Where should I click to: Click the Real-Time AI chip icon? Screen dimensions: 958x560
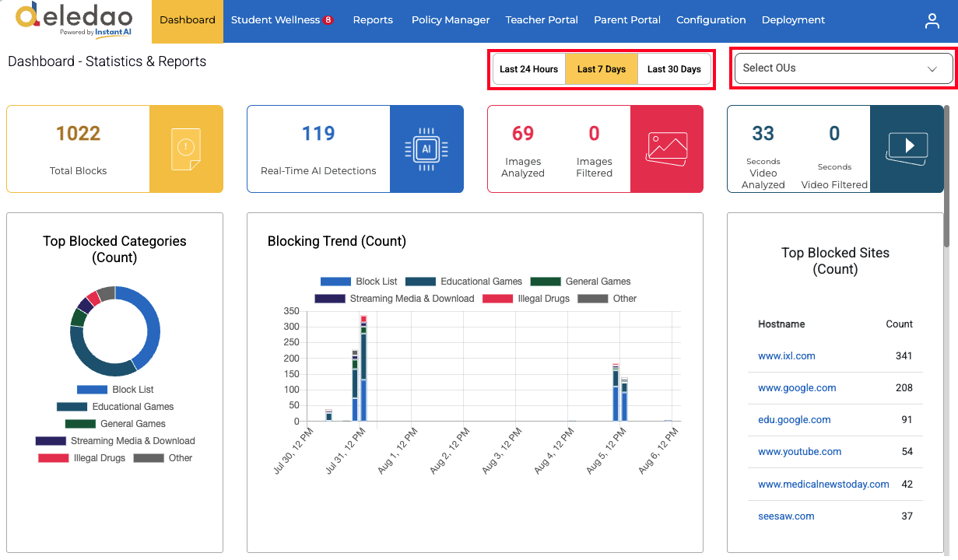426,149
